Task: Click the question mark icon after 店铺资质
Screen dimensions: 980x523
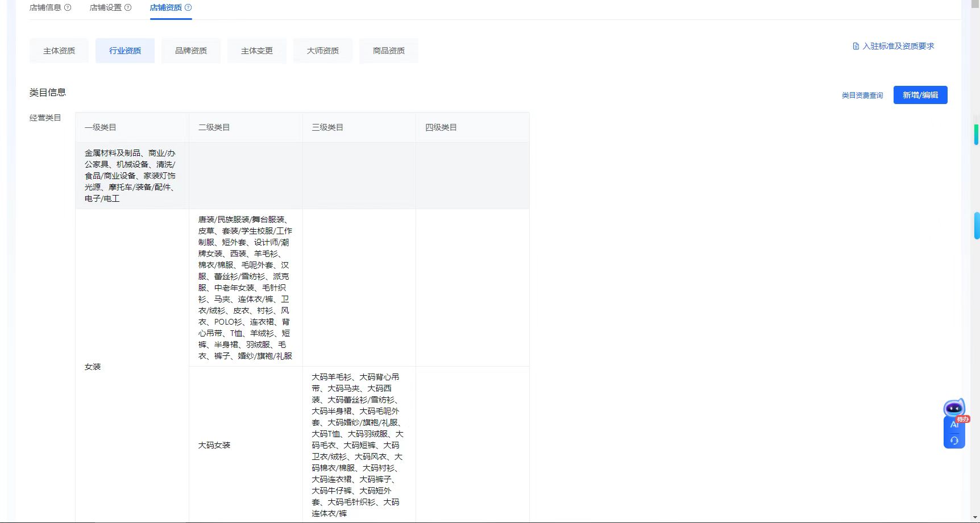Action: tap(188, 8)
